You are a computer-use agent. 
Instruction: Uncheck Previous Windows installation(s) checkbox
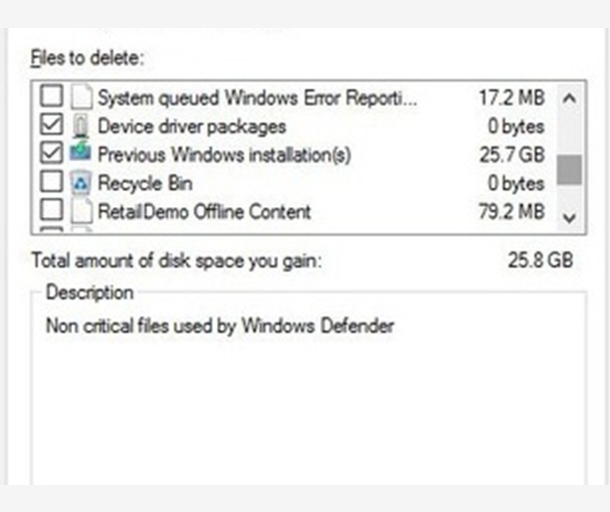click(51, 155)
